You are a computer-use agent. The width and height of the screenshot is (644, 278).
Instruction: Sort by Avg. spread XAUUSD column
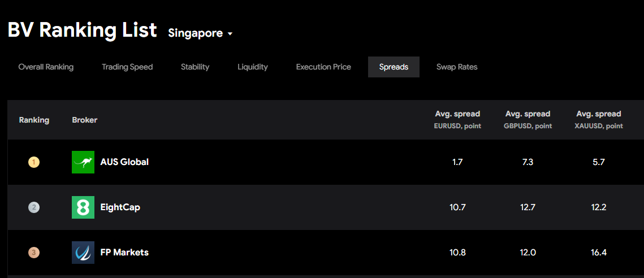598,119
